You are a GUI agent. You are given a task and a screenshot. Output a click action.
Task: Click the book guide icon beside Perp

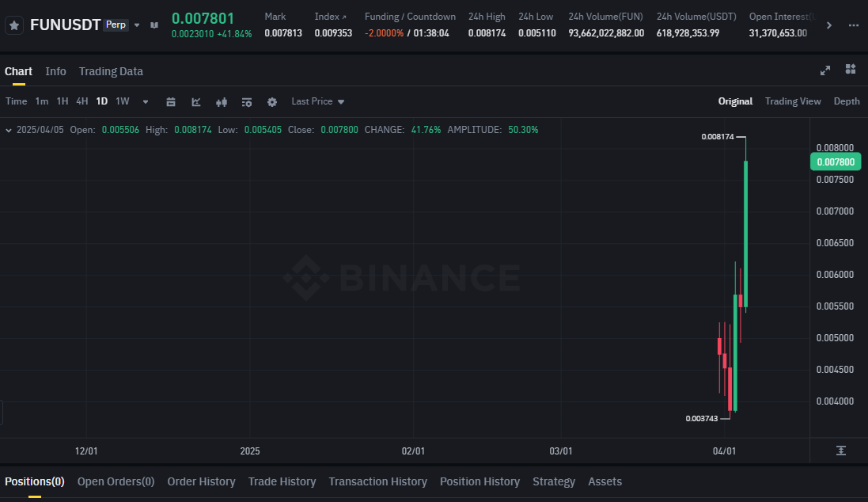[x=154, y=25]
